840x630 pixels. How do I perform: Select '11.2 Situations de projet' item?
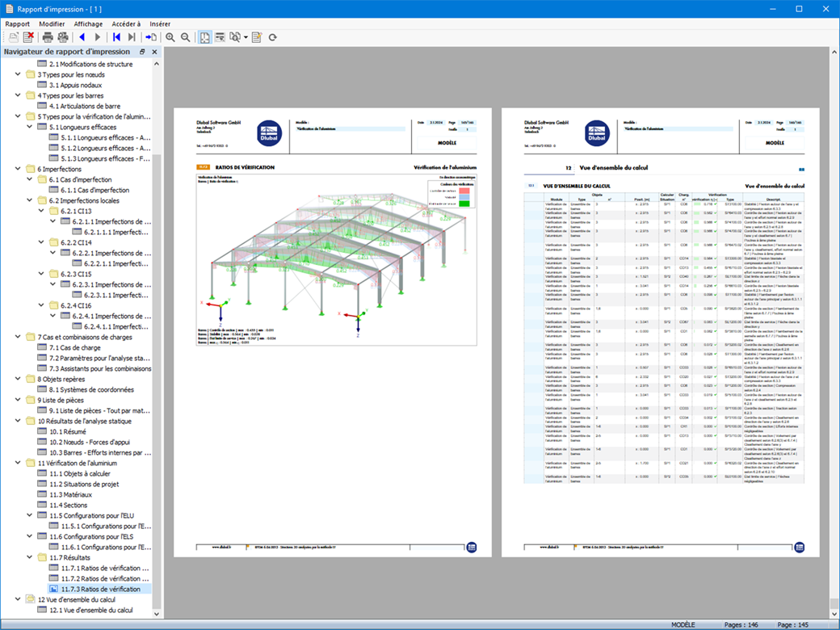coord(84,485)
